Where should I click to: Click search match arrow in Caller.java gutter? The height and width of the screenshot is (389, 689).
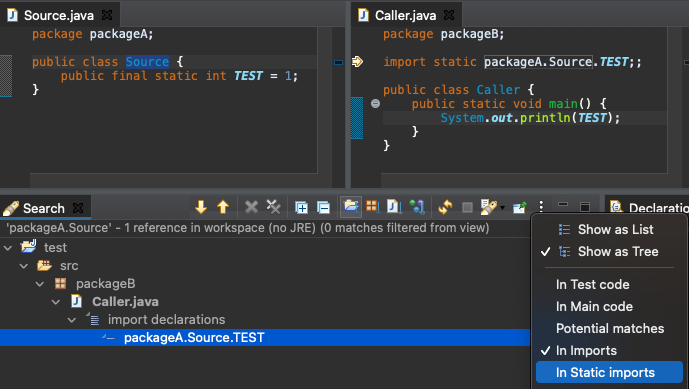pyautogui.click(x=357, y=62)
